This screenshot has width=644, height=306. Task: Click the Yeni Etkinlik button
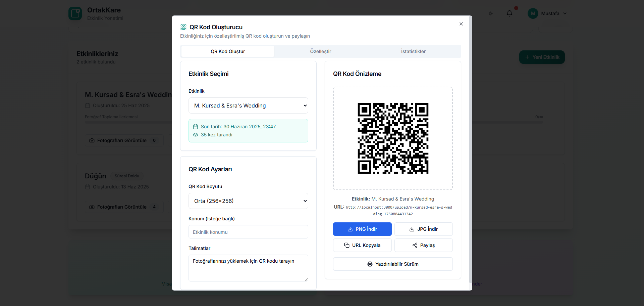click(542, 57)
